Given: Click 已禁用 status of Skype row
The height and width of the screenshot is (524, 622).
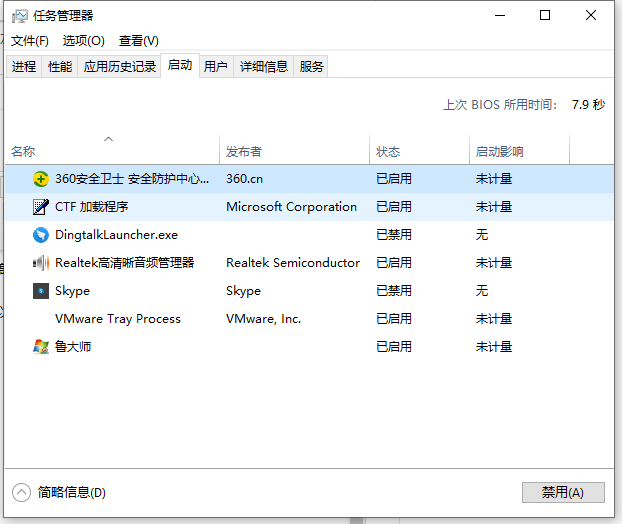Looking at the screenshot, I should tap(394, 291).
